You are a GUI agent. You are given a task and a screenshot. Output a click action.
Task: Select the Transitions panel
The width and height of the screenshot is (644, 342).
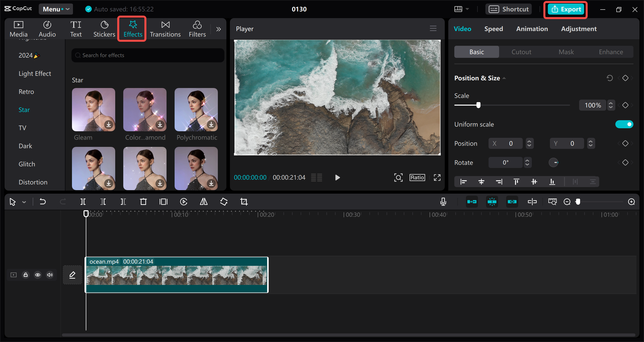click(165, 28)
